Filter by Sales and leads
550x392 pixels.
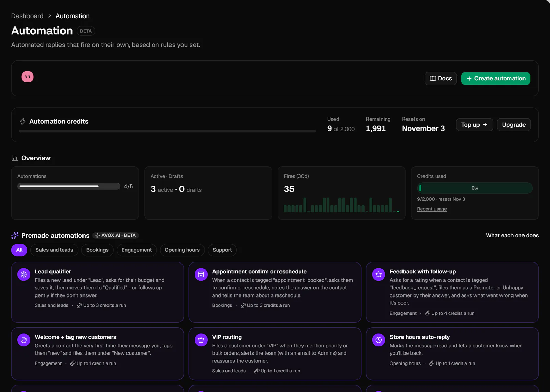(x=54, y=250)
